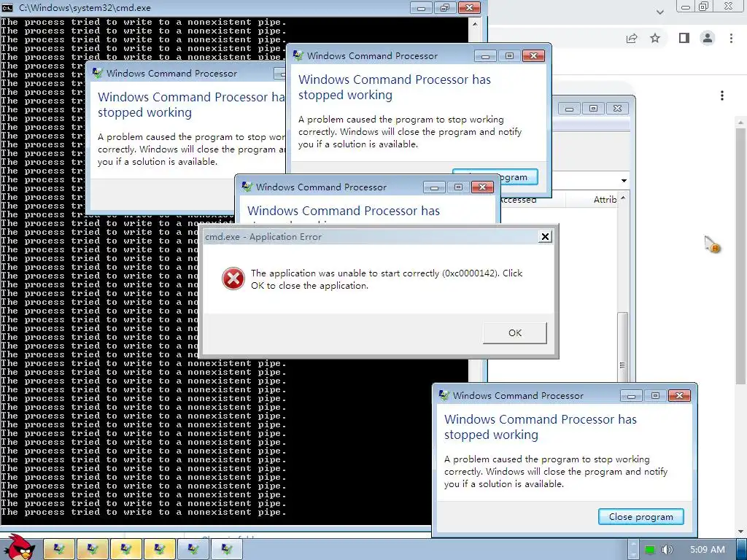Click the scroll-up arrow beside the Attrib column
747x560 pixels.
(623, 198)
